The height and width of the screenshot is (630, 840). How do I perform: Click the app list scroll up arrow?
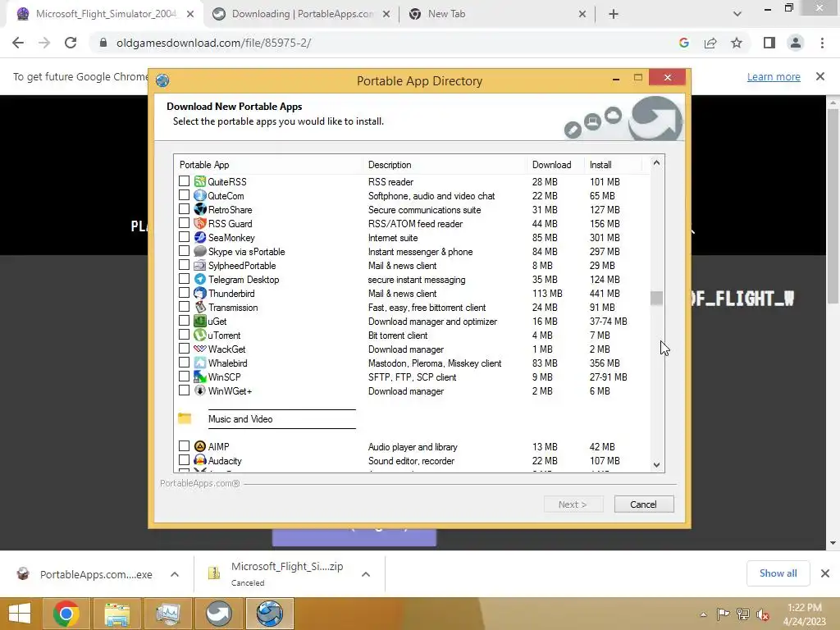click(x=656, y=162)
